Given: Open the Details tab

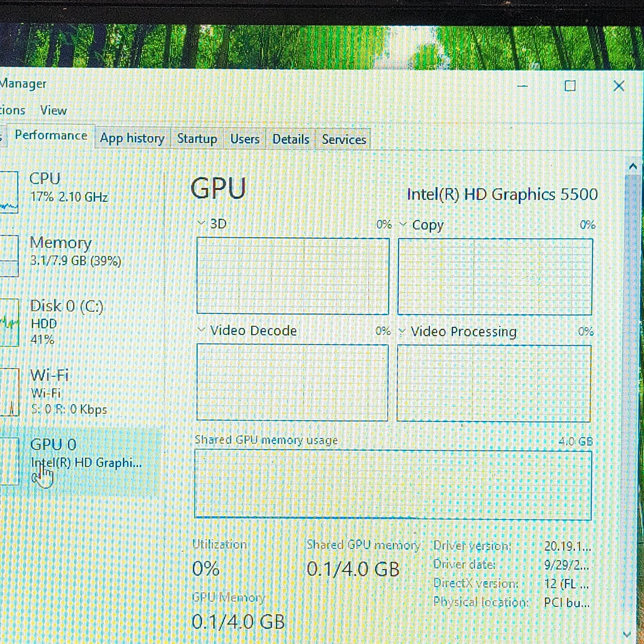Looking at the screenshot, I should point(291,139).
